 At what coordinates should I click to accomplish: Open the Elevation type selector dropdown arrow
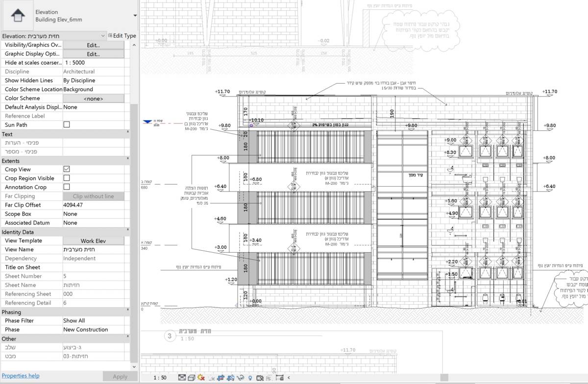coord(135,16)
